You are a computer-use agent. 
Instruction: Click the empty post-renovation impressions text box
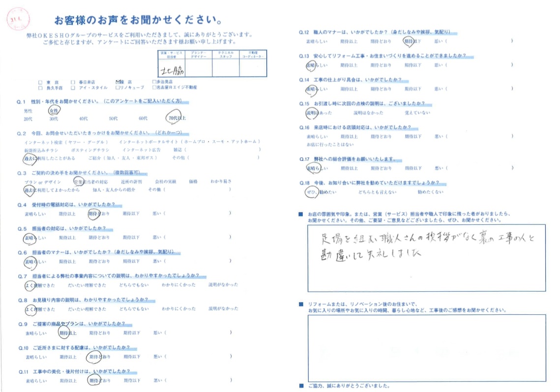pos(426,348)
